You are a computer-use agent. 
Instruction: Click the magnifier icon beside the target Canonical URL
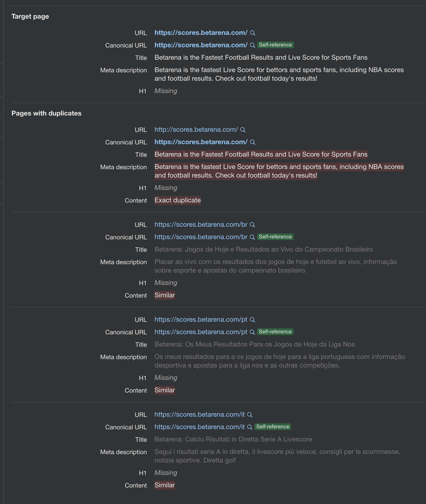coord(253,45)
